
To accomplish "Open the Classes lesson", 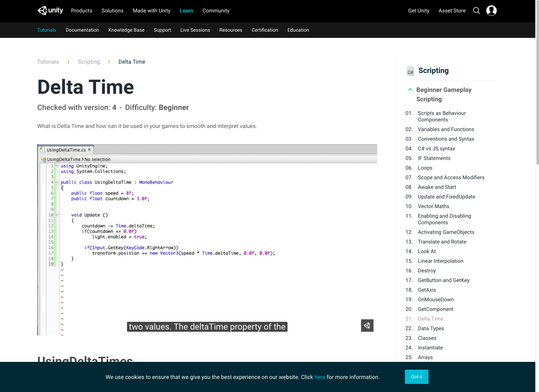I will [427, 338].
